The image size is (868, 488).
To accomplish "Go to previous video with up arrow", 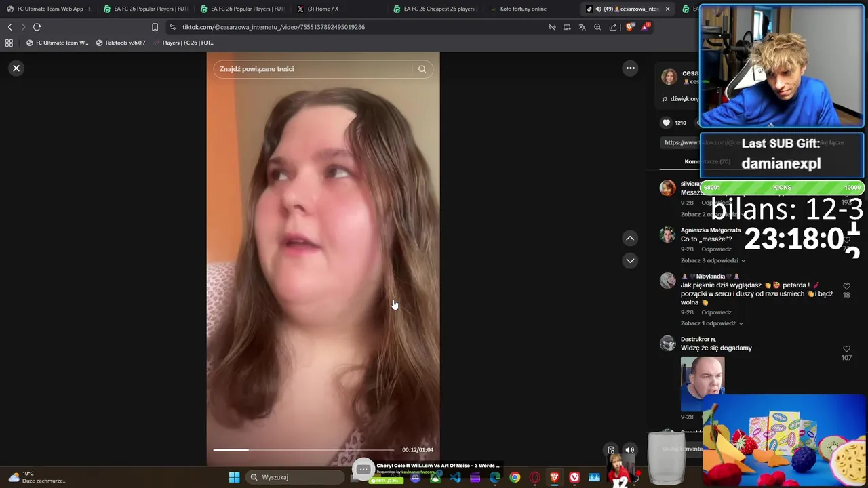I will 630,238.
